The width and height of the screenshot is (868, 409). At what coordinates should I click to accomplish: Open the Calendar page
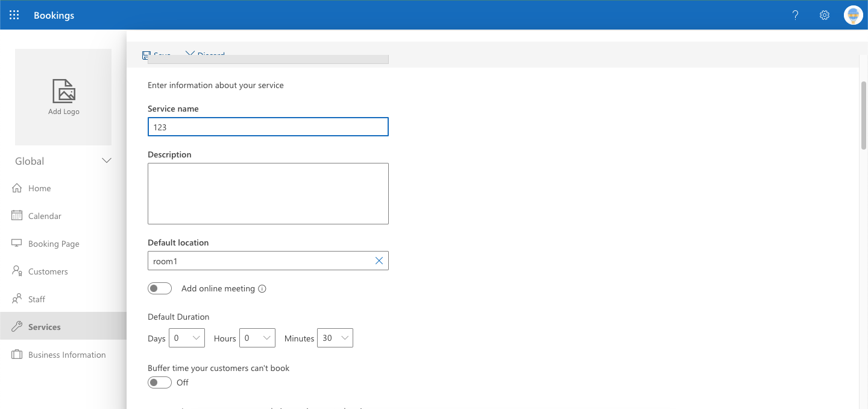(x=63, y=216)
